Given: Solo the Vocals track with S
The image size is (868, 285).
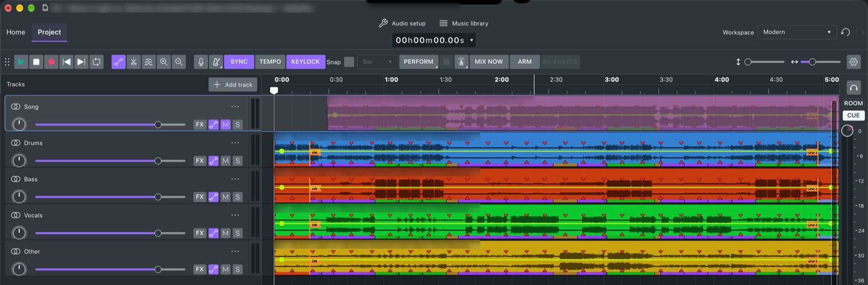Looking at the screenshot, I should 237,233.
